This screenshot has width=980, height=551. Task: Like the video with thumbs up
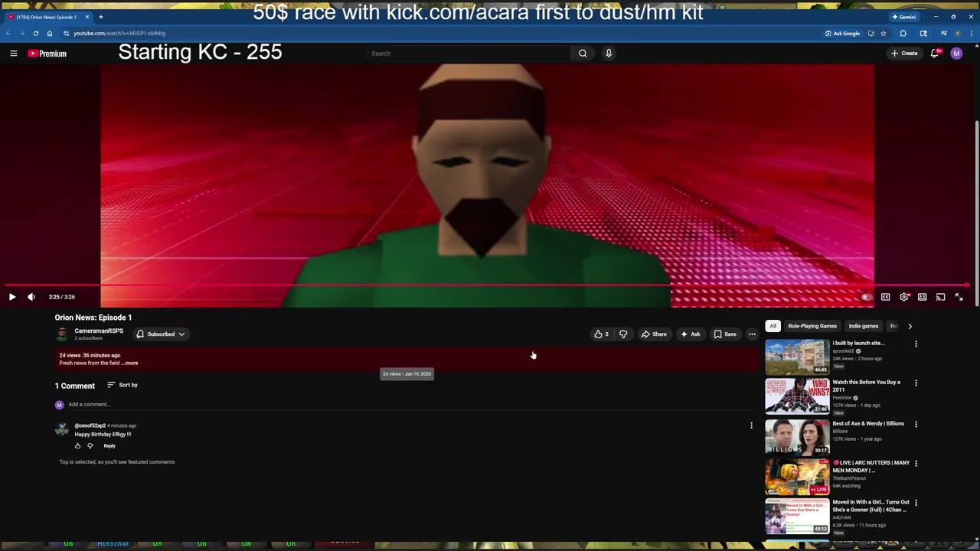(601, 334)
